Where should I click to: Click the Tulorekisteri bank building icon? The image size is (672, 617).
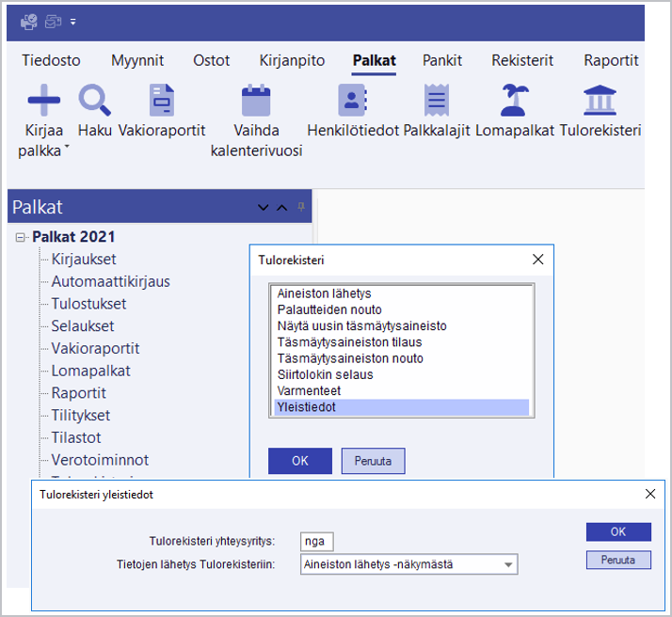click(600, 100)
